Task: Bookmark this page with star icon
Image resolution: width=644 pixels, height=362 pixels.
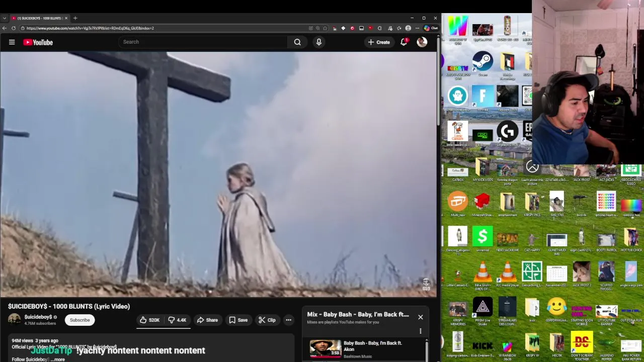Action: (x=326, y=28)
